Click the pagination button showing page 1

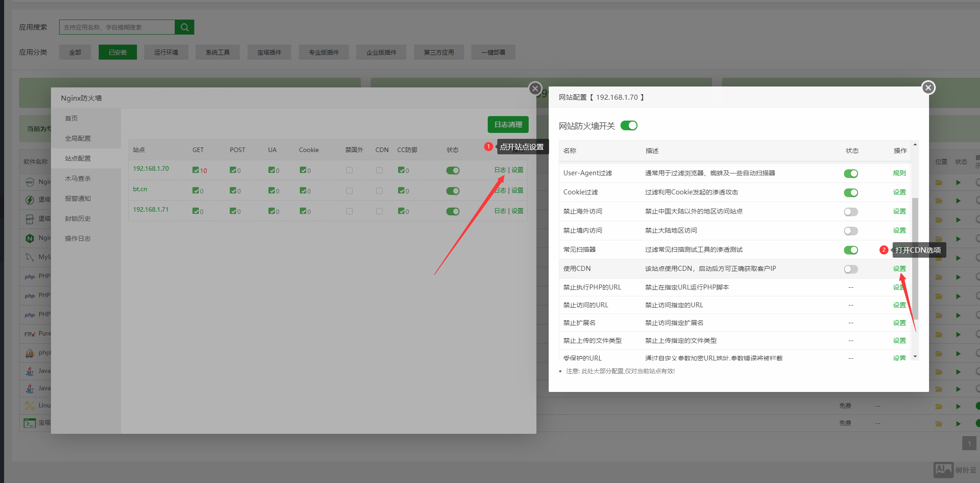click(969, 443)
